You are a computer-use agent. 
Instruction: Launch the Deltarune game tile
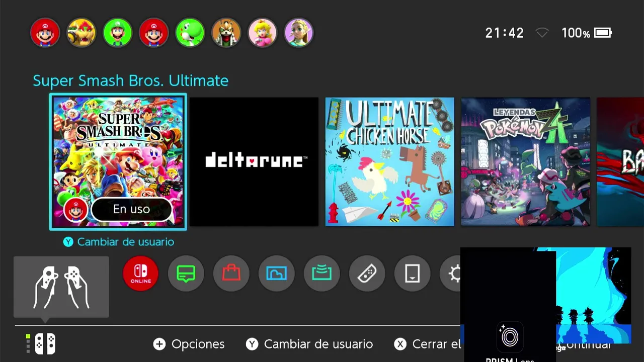254,162
